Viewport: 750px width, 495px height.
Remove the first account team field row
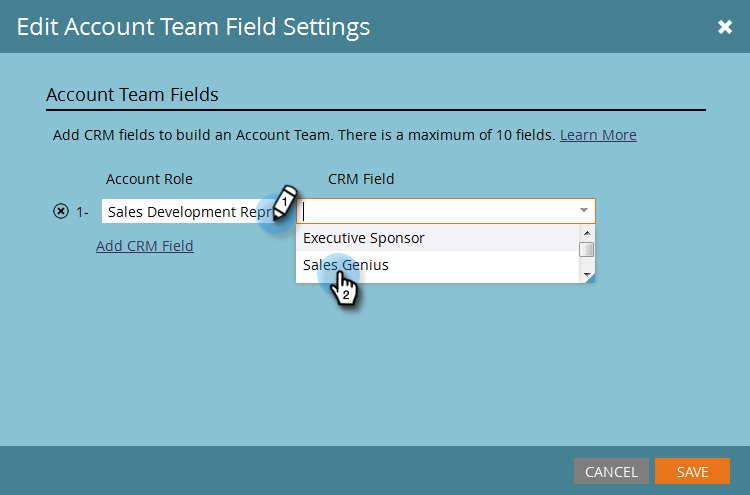click(x=59, y=212)
